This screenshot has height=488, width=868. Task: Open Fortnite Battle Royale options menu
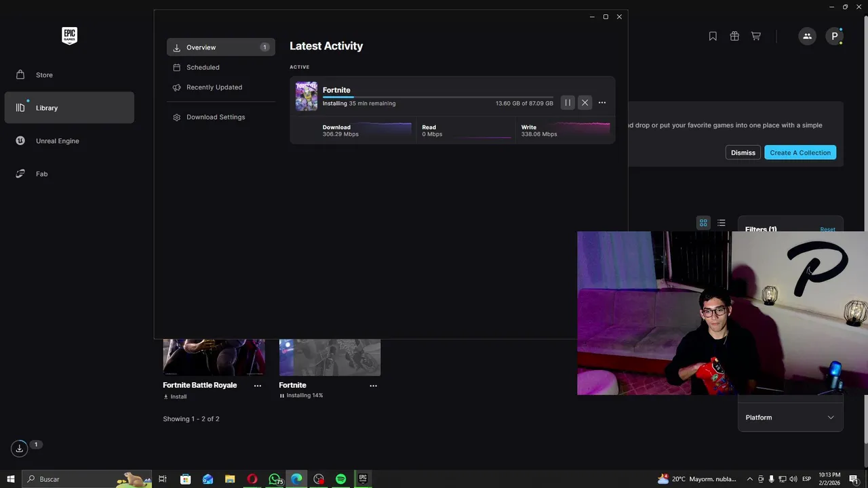pyautogui.click(x=258, y=386)
